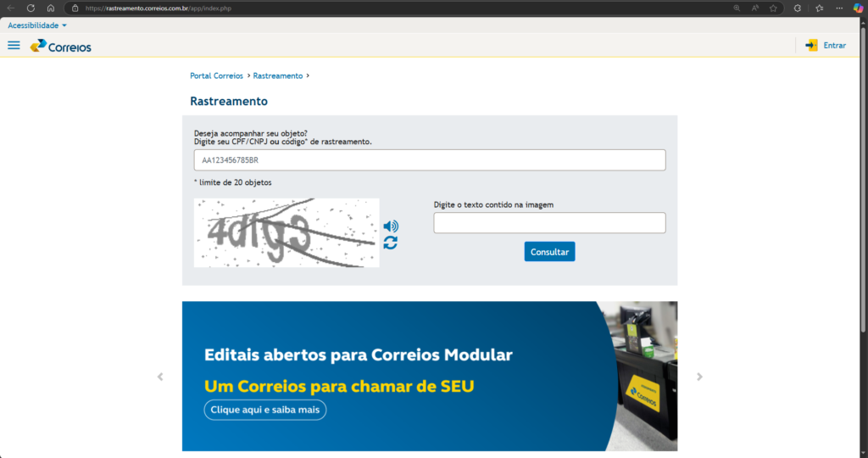This screenshot has width=868, height=458.
Task: Click 'Editais abertos para Correios Modular' headline
Action: tap(359, 355)
